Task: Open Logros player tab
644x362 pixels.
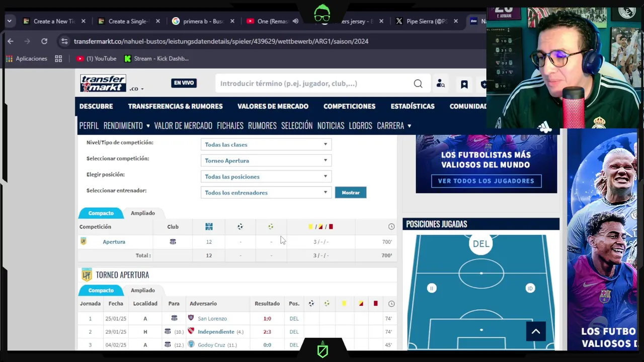Action: tap(360, 126)
